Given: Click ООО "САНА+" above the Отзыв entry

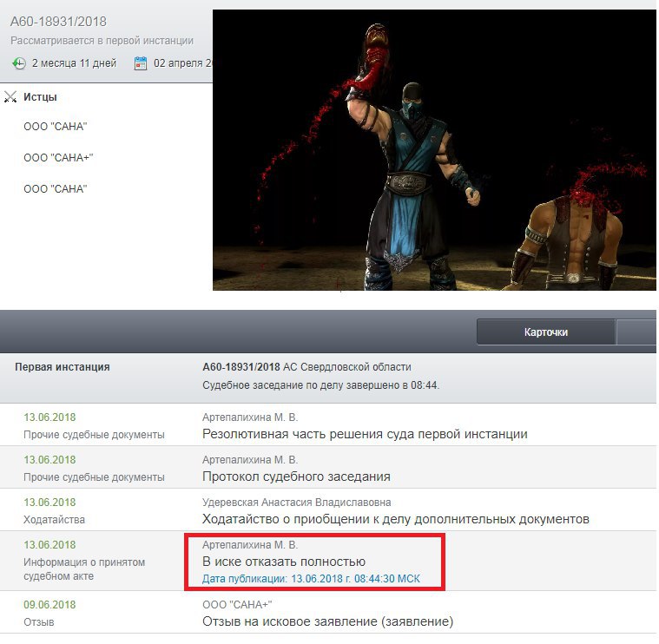Looking at the screenshot, I should pyautogui.click(x=237, y=605).
